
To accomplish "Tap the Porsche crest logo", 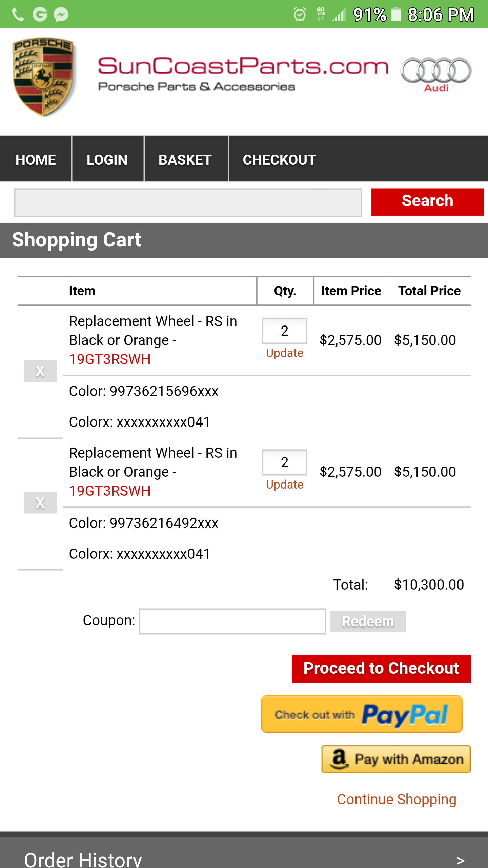I will tap(43, 77).
